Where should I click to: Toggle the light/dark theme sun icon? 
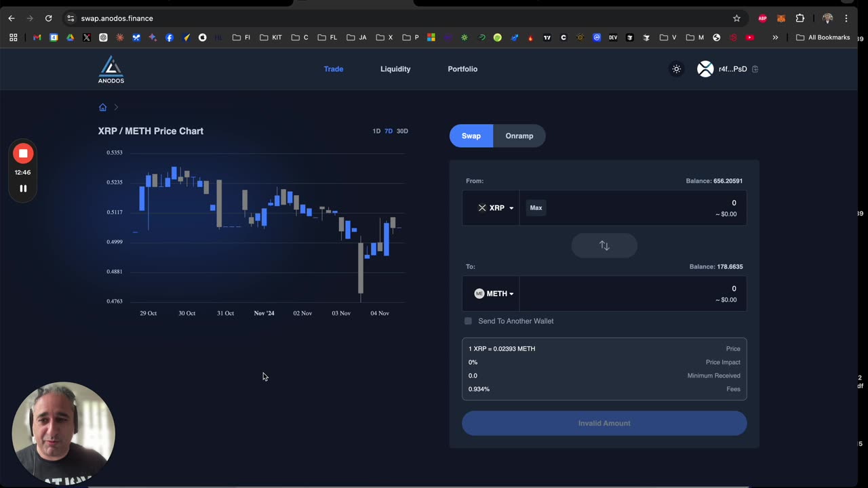tap(676, 69)
